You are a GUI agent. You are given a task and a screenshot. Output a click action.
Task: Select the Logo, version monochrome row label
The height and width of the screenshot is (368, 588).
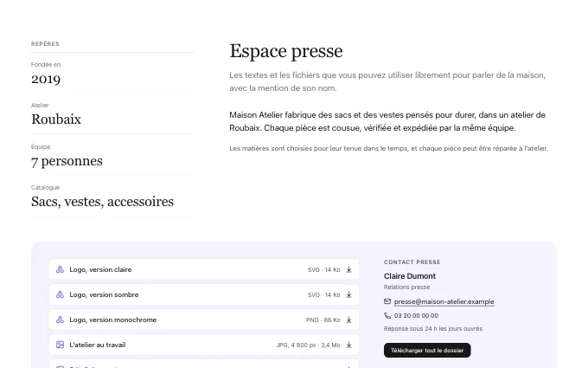(113, 320)
